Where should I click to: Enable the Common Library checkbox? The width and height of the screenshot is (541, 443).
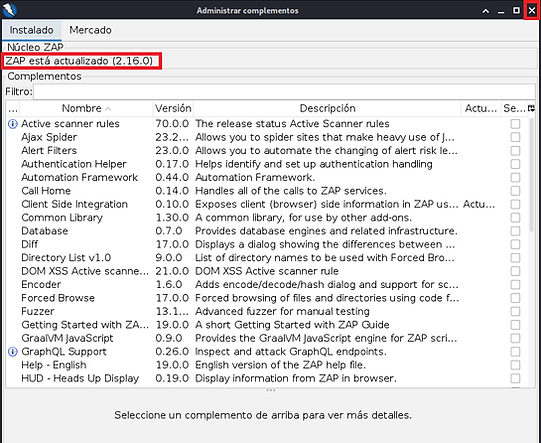515,218
